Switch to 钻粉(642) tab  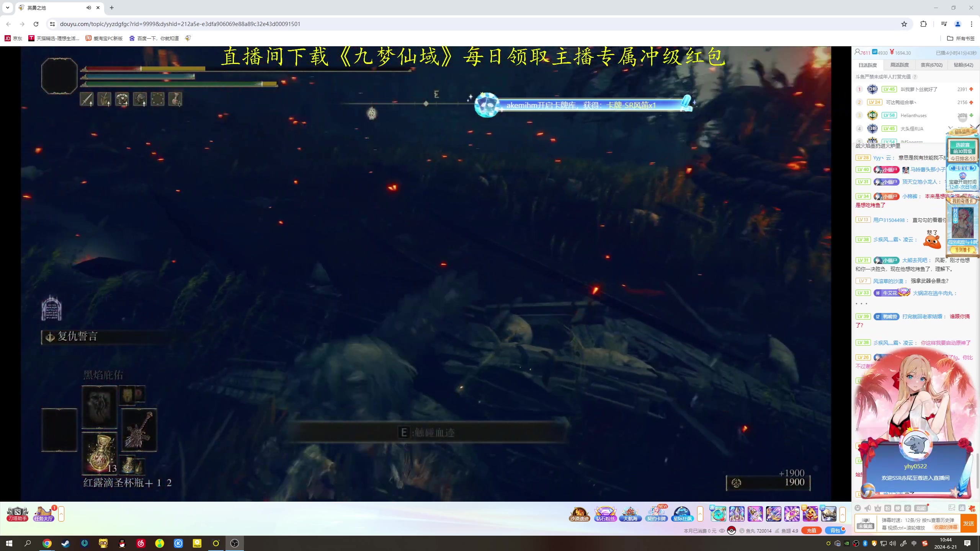tap(963, 65)
